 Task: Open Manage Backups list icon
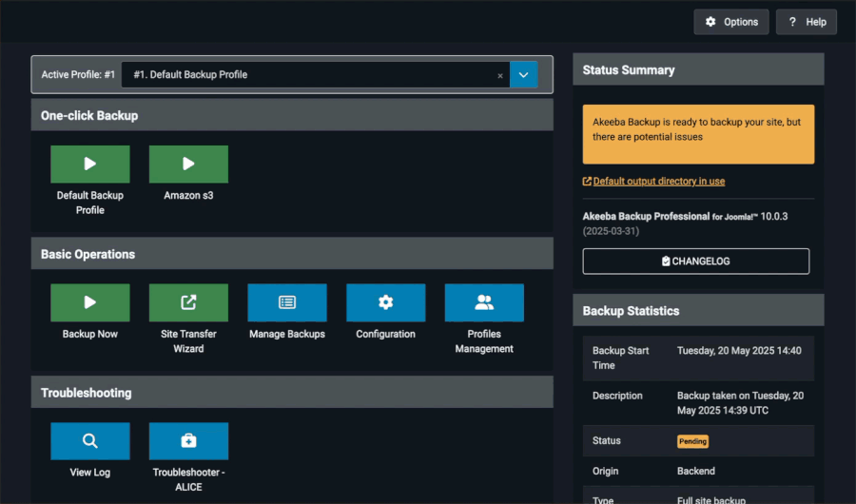coord(287,302)
